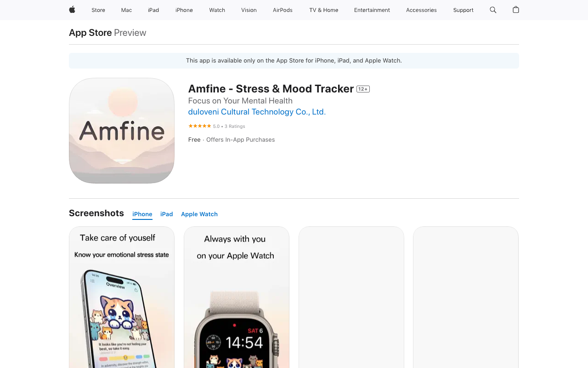Switch to iPad screenshots tab
Screen dimensions: 588x368
(166, 214)
